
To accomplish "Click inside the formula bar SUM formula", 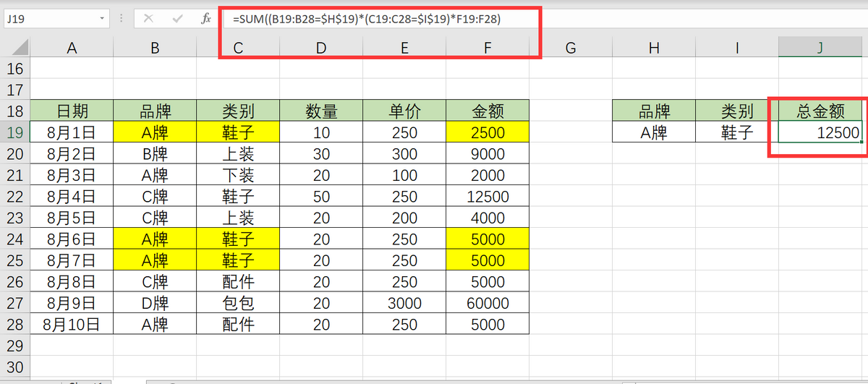I will [x=367, y=20].
